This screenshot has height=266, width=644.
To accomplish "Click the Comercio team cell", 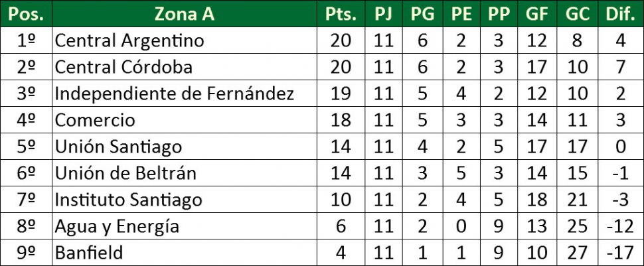I will point(95,120).
